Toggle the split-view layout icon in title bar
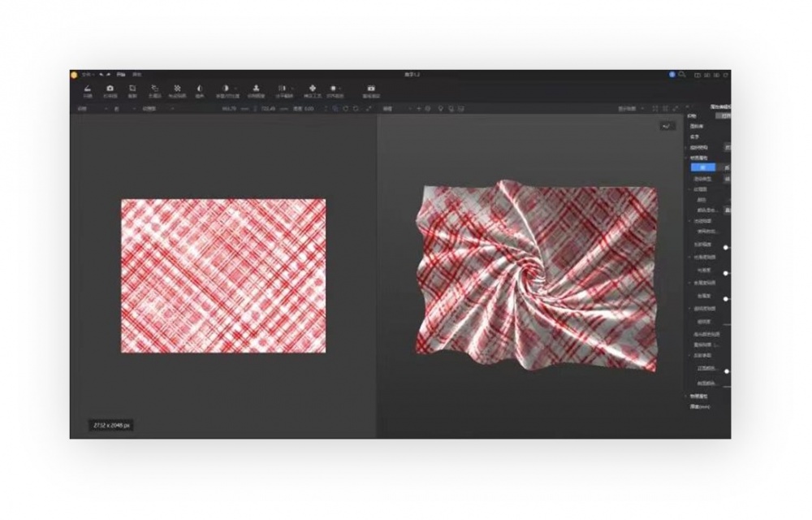This screenshot has width=812, height=520. click(x=697, y=74)
